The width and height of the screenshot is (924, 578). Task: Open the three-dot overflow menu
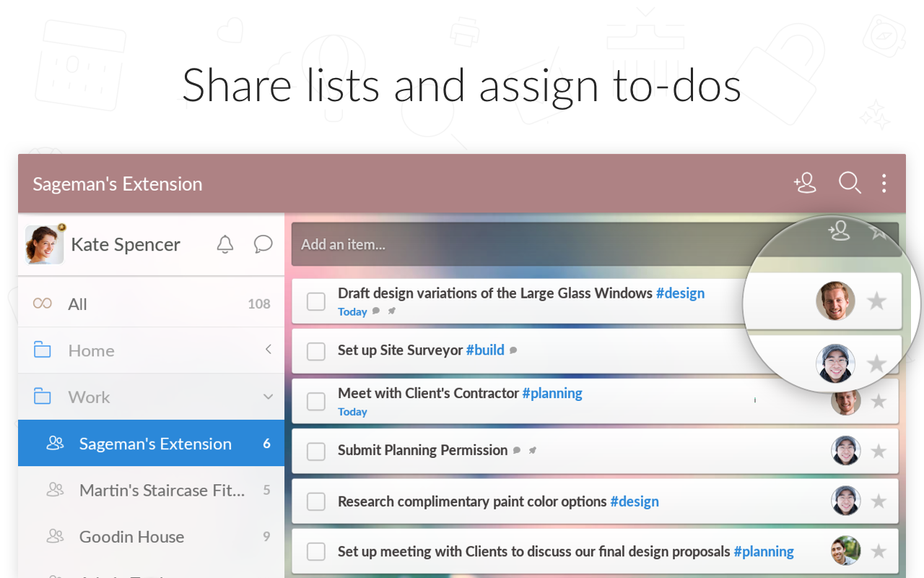pos(884,184)
